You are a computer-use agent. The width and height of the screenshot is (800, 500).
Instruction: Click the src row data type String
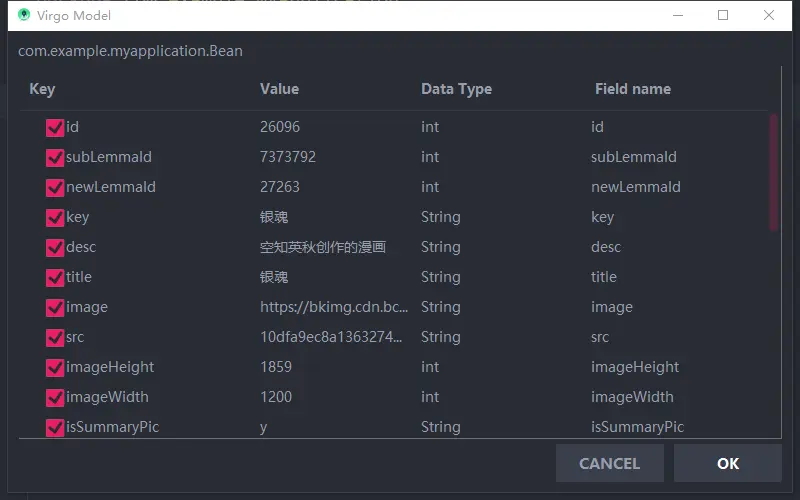click(441, 337)
